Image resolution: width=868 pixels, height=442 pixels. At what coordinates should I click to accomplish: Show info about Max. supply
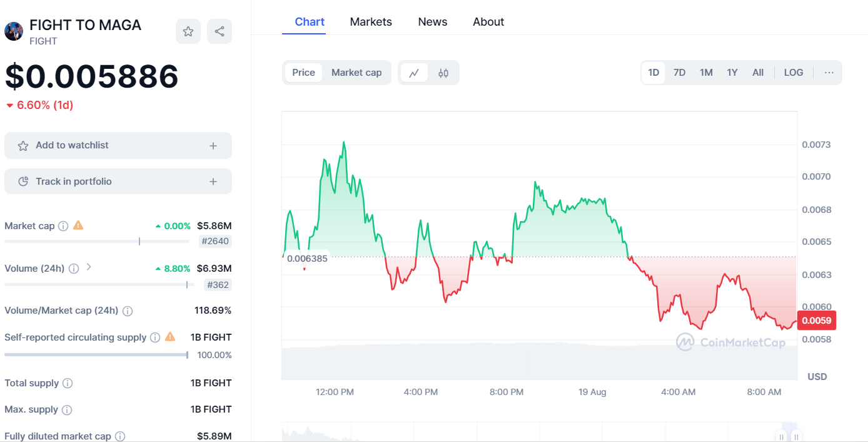point(67,410)
